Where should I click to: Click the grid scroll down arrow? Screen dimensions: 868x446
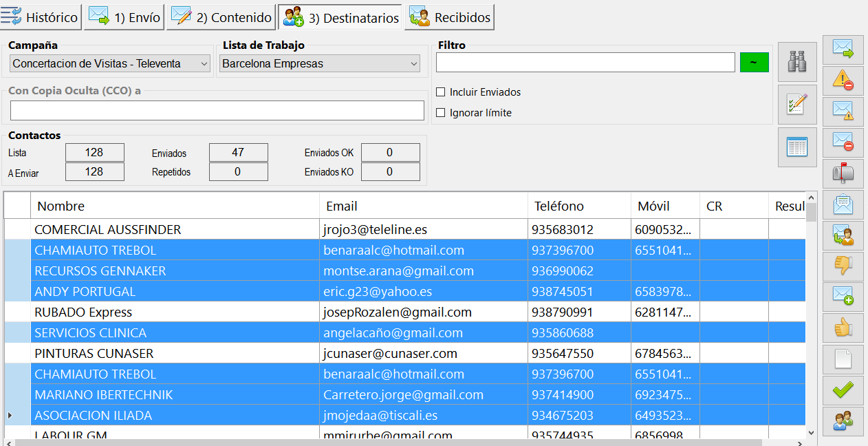(x=811, y=432)
